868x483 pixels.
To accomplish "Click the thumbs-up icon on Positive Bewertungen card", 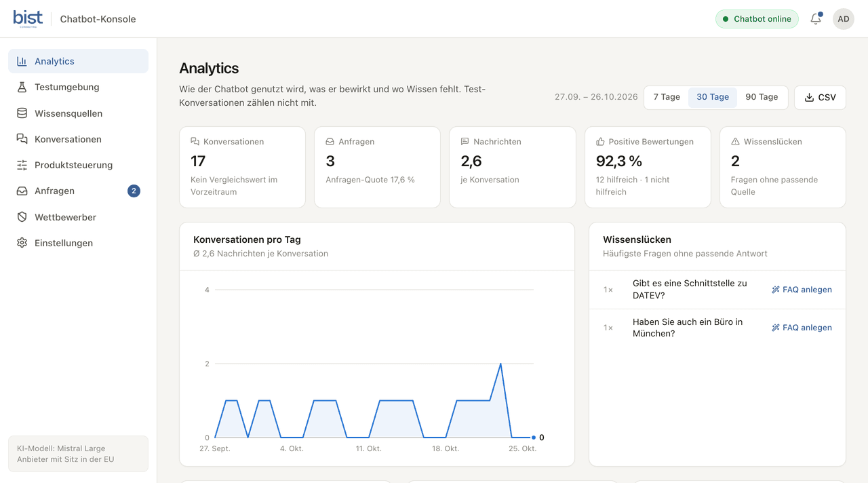I will coord(600,142).
